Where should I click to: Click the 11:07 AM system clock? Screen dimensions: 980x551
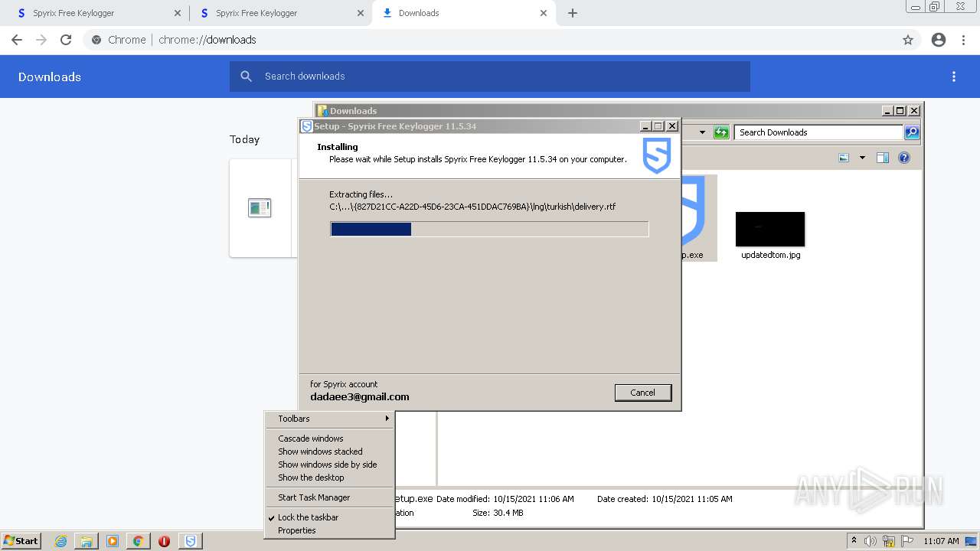941,541
